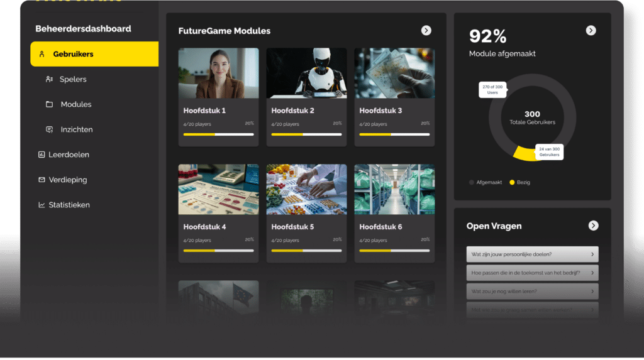Click the Hoofdstuk 5 title

click(292, 227)
